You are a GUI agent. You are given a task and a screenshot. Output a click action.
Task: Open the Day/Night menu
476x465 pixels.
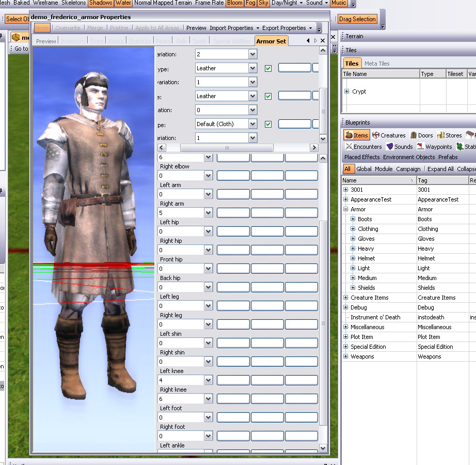[x=287, y=3]
